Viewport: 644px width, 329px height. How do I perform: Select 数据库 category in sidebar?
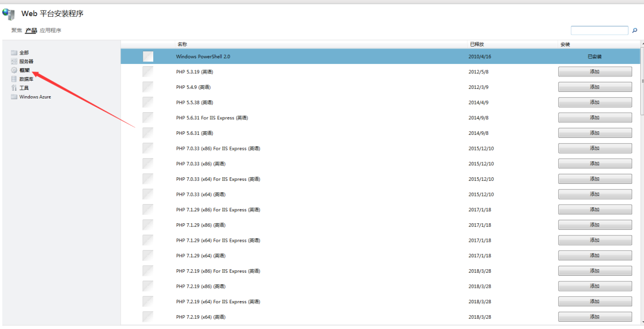(26, 79)
